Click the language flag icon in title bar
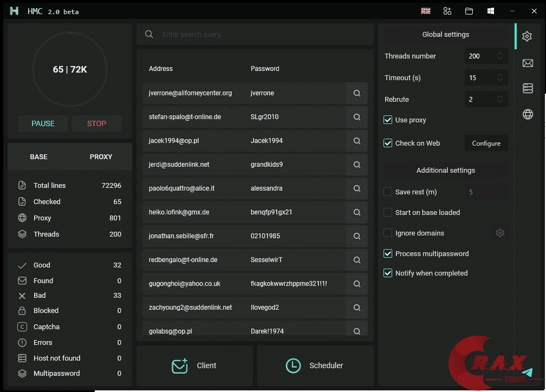This screenshot has height=392, width=546. pos(426,11)
